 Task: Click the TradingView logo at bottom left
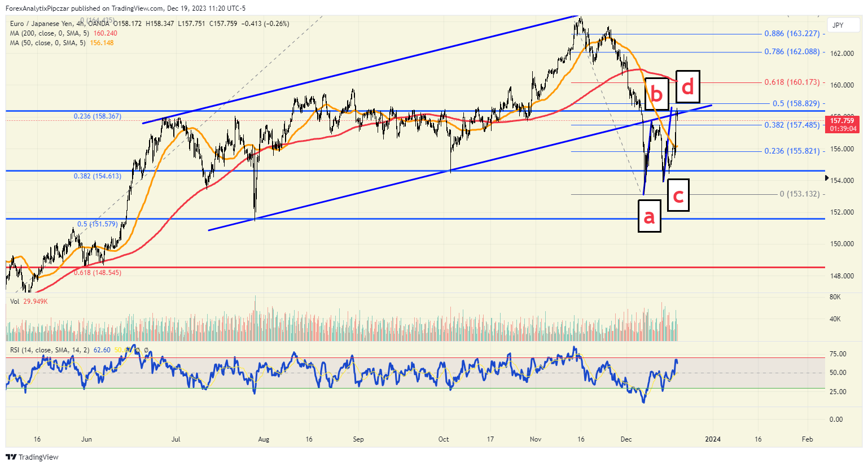(x=32, y=457)
